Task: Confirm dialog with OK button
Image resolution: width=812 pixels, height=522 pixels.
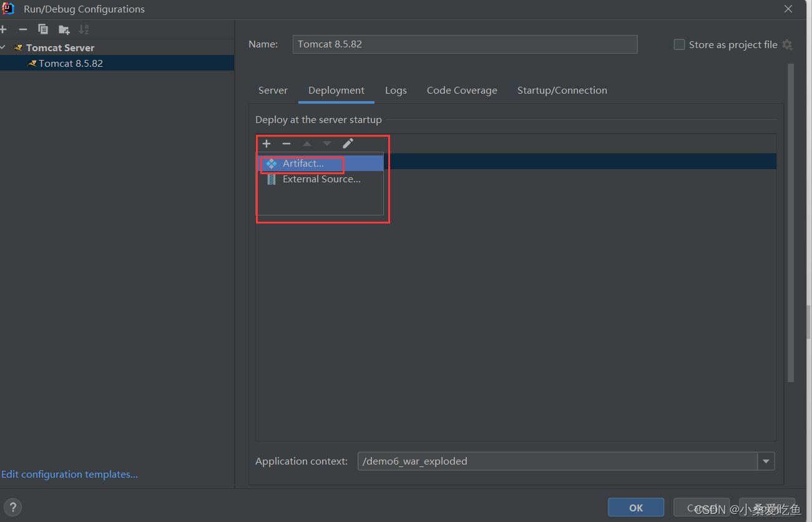Action: (x=636, y=508)
